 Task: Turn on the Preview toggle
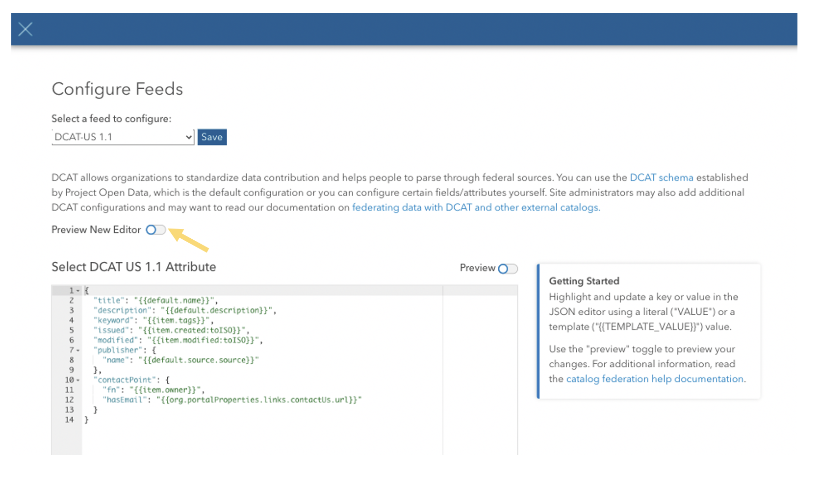(x=508, y=269)
